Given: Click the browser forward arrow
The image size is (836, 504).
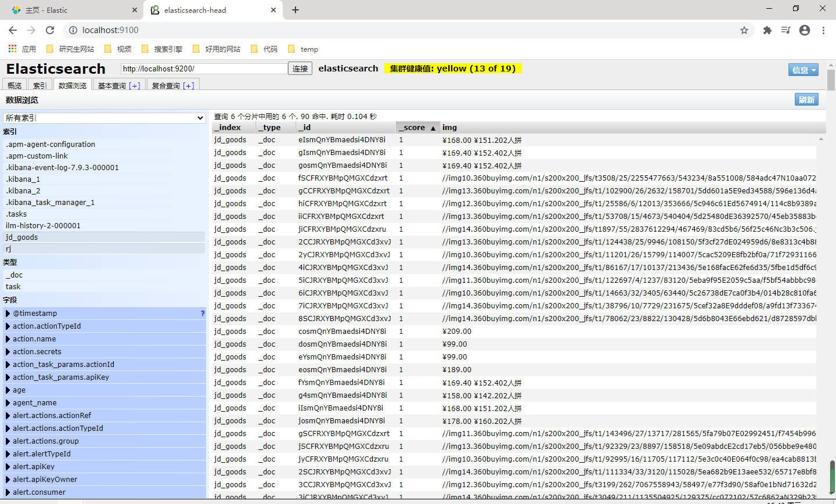Looking at the screenshot, I should (31, 30).
